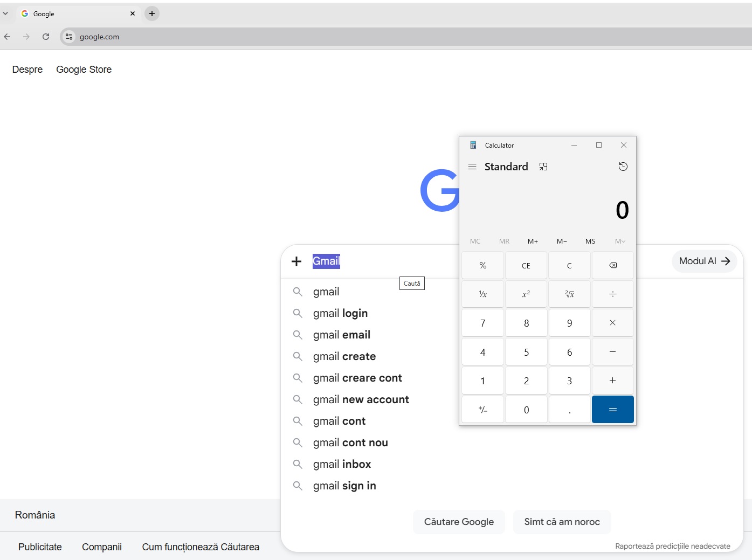
Task: Click the square root key
Action: coord(570,294)
